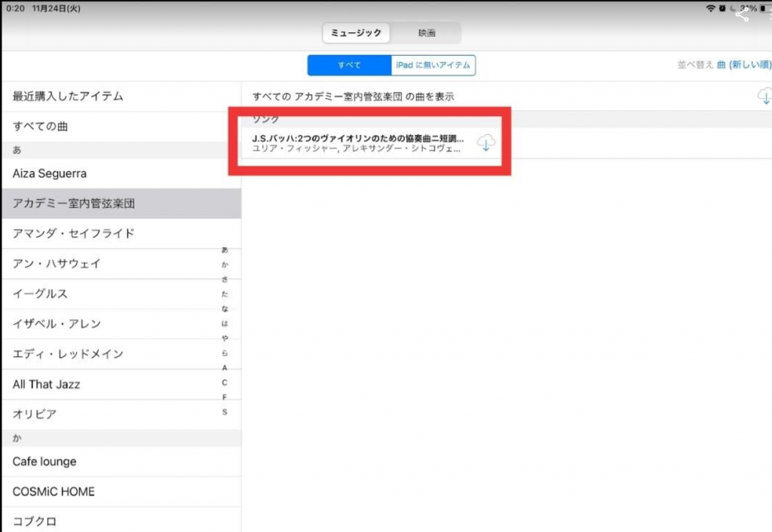Tap the Wi-Fi status icon
The image size is (772, 532).
[x=710, y=8]
